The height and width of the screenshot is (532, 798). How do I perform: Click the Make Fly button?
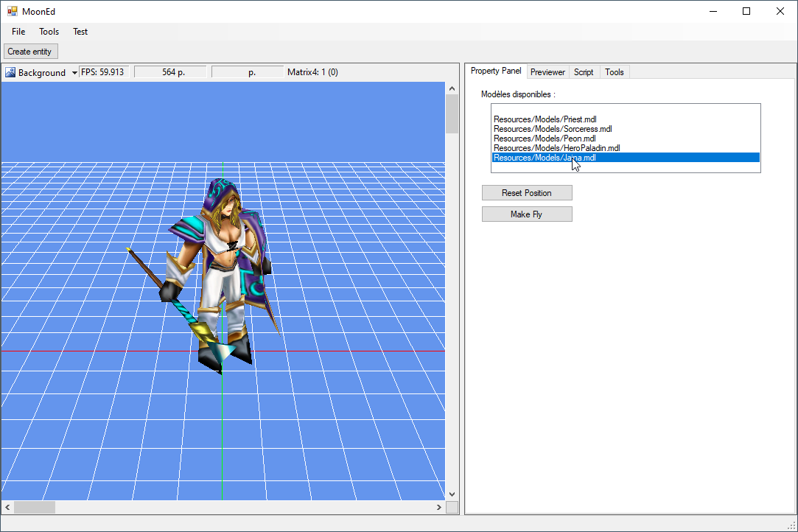527,214
